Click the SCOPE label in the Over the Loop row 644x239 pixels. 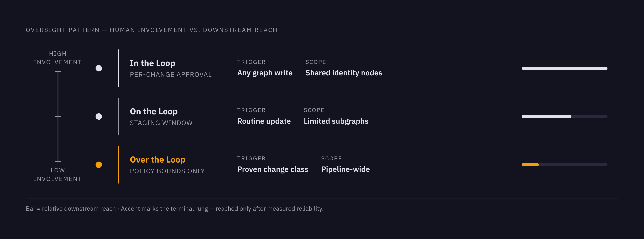331,158
